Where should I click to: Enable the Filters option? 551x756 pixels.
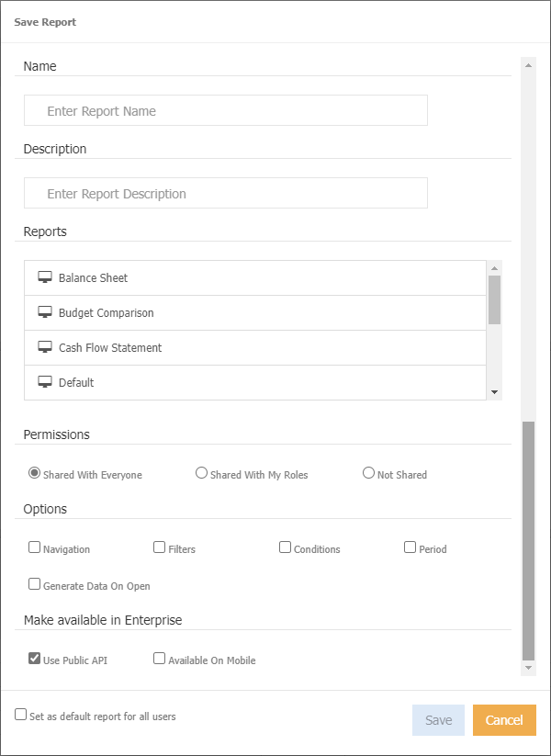tap(159, 547)
